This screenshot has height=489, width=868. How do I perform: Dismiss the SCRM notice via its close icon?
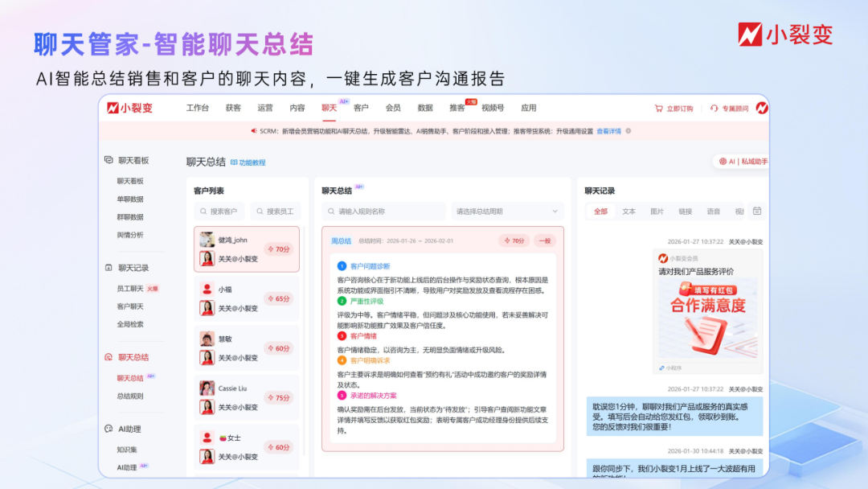pos(628,130)
